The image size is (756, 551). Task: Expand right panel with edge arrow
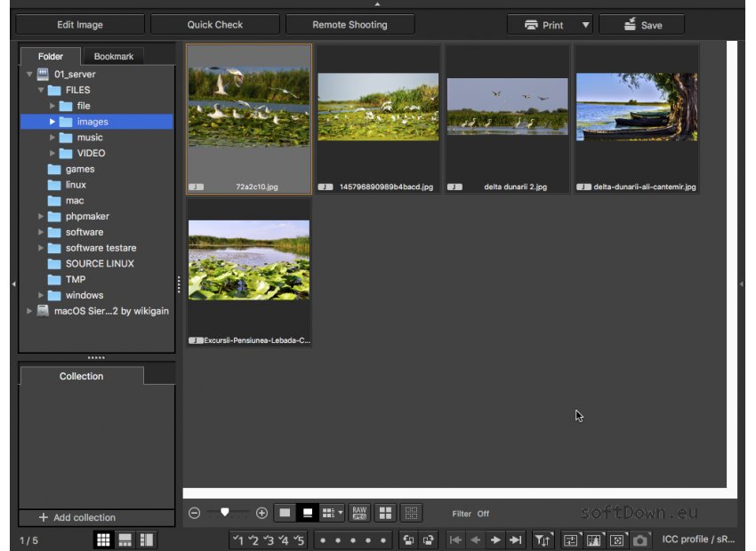click(742, 284)
